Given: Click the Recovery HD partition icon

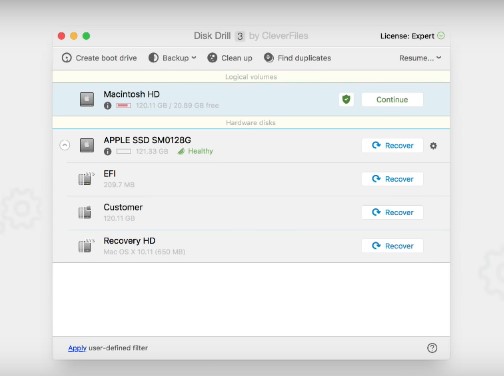Looking at the screenshot, I should (86, 246).
